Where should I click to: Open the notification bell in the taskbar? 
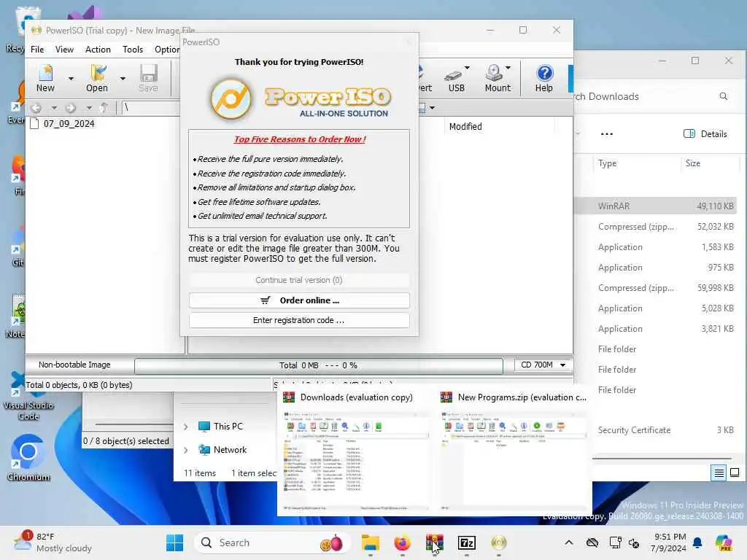(697, 542)
